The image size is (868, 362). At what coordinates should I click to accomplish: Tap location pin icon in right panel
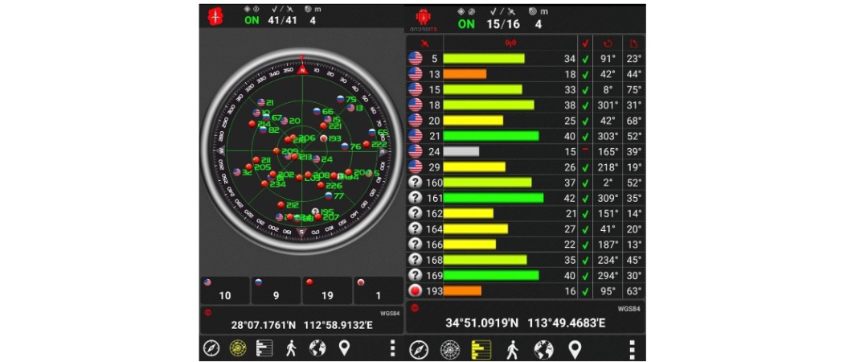pyautogui.click(x=575, y=349)
